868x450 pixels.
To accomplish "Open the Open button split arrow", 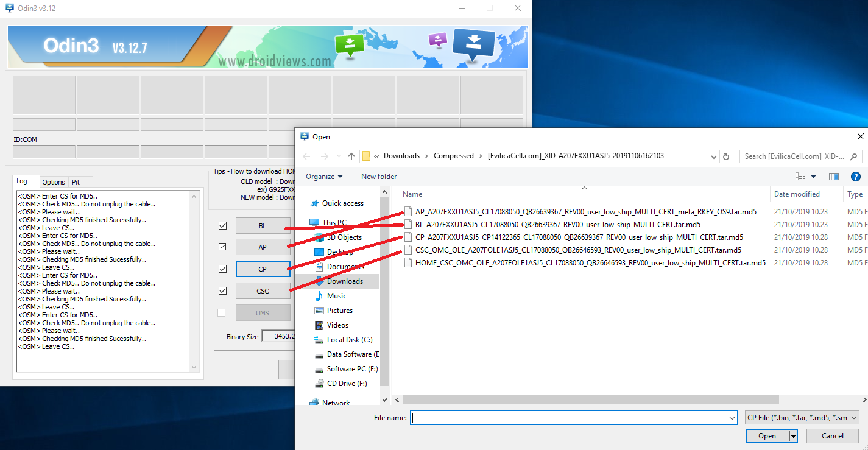I will click(793, 436).
